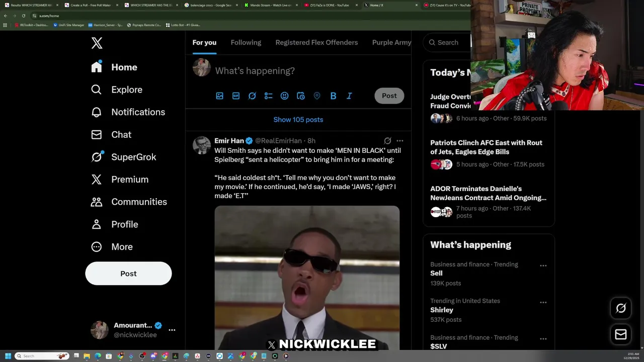The image size is (644, 362).
Task: Open File Explorer from the taskbar
Action: tap(87, 356)
